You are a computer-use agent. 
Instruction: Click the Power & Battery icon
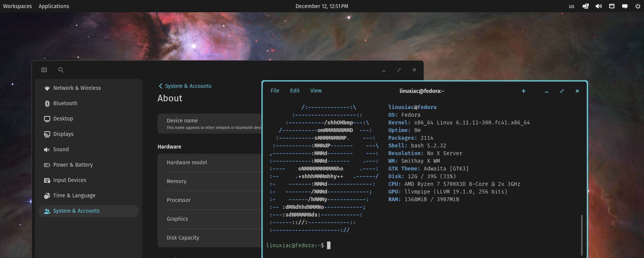47,165
